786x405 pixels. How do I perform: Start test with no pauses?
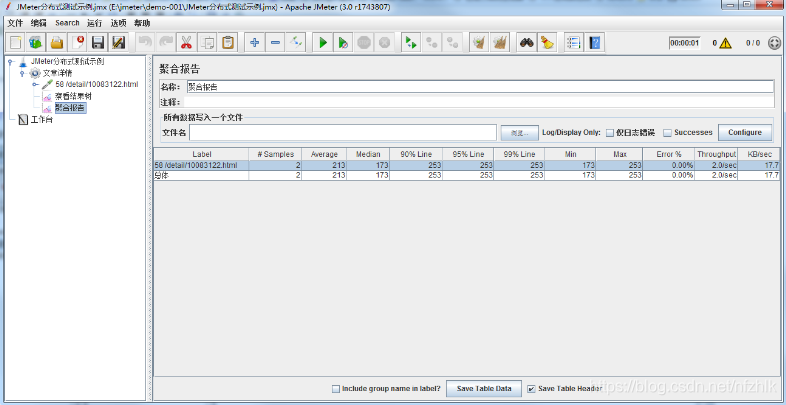343,43
